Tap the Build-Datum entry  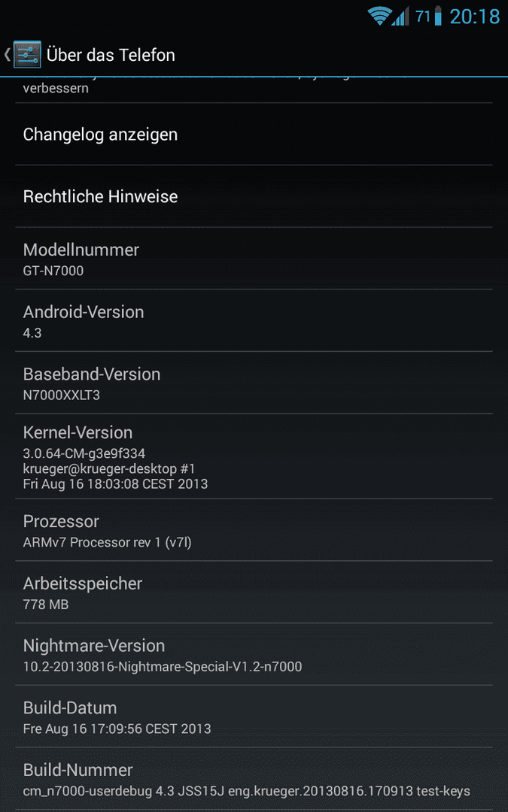tap(254, 717)
